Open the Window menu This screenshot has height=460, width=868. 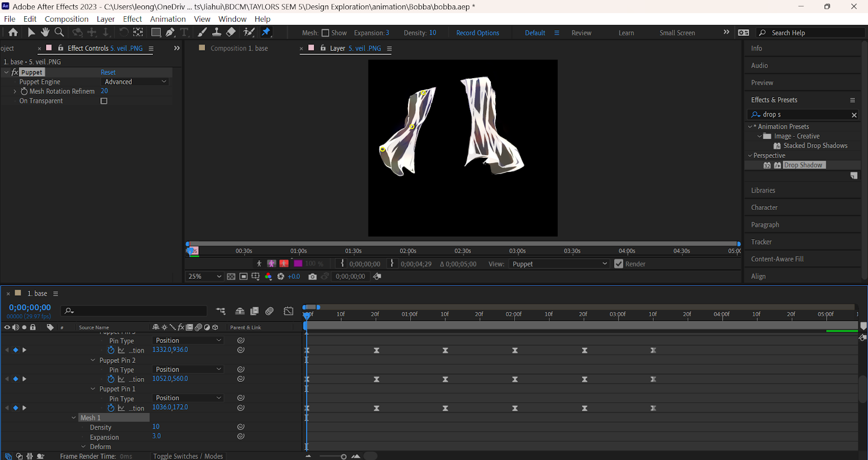pyautogui.click(x=232, y=19)
